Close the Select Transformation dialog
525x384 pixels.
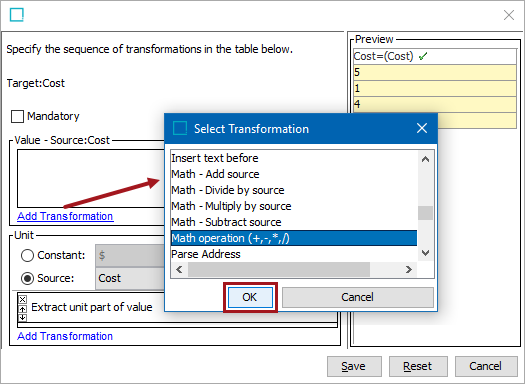tap(422, 128)
